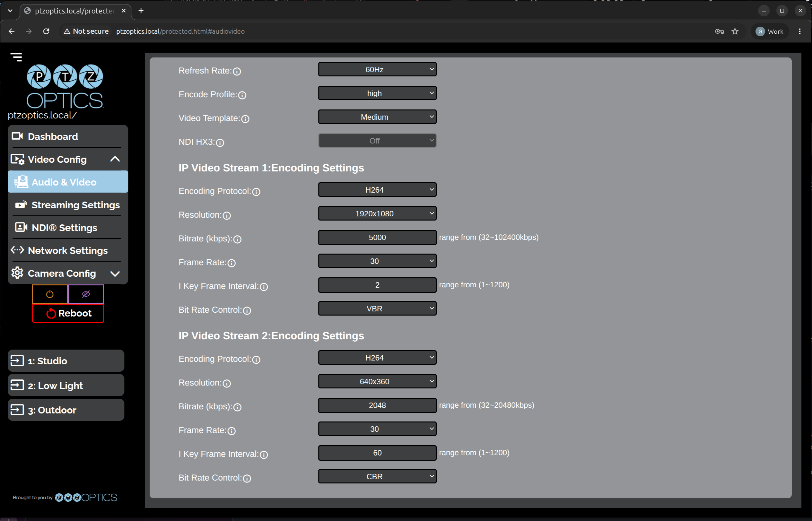Open Stream 1 Bit Rate Control VBR dropdown

click(x=377, y=308)
